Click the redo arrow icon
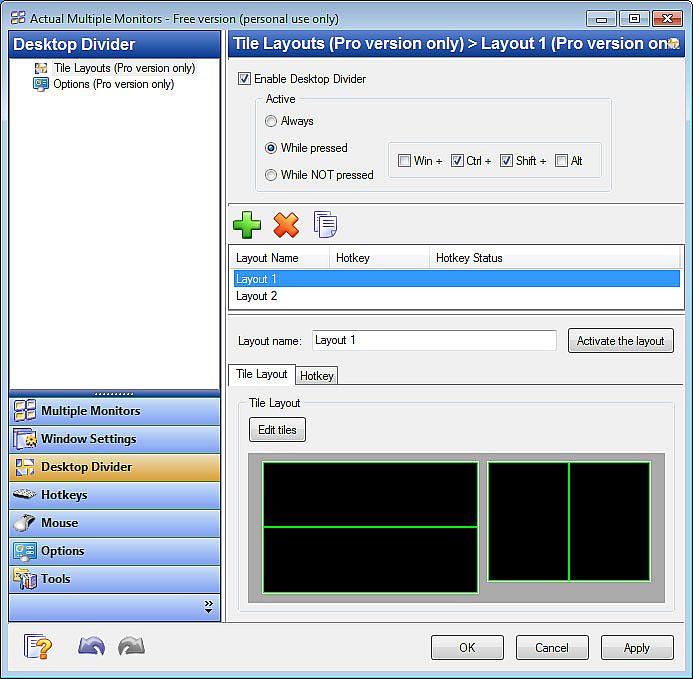Screen dimensions: 693x679 tap(131, 647)
